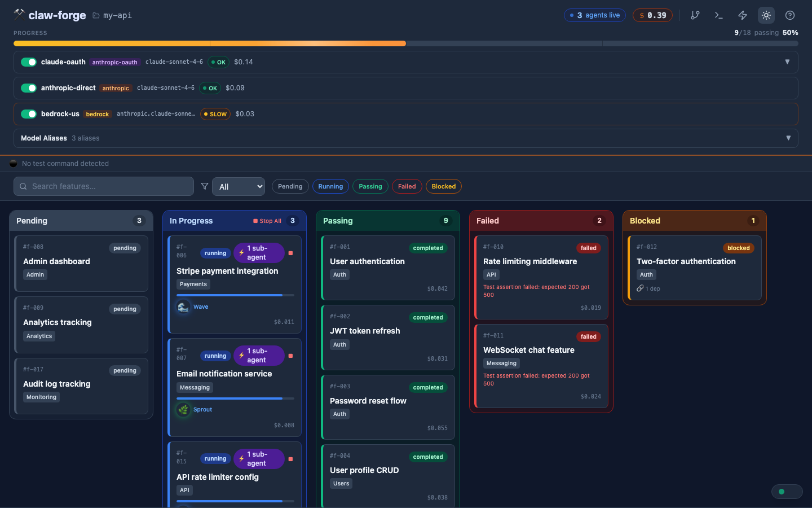Click the search magnifier icon
Image resolution: width=812 pixels, height=508 pixels.
click(23, 186)
